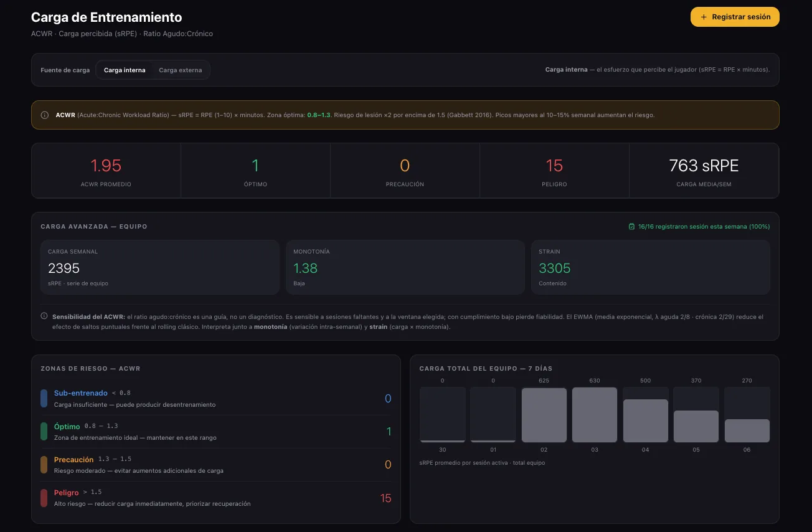Click the orange Precaución zone color marker
This screenshot has width=812, height=532.
point(44,465)
